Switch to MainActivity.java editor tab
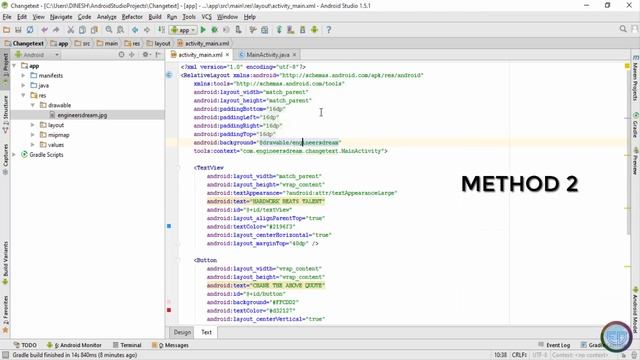 (x=268, y=55)
